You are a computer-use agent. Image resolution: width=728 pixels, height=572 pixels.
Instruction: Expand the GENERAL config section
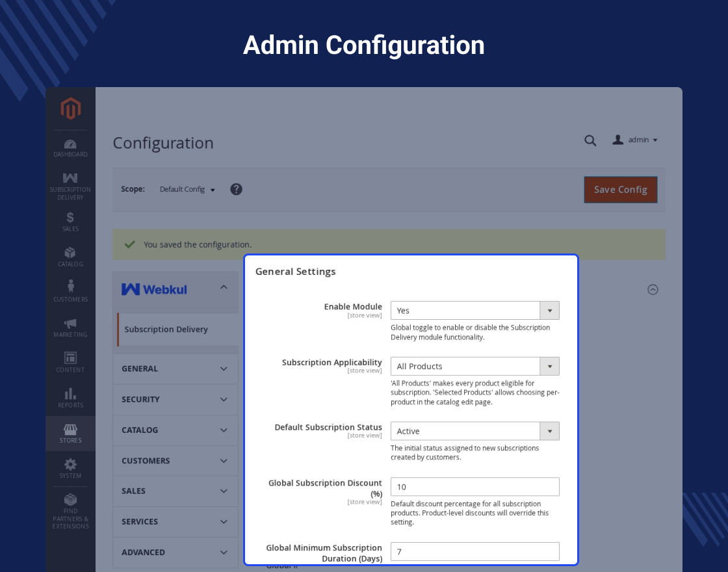pos(175,369)
